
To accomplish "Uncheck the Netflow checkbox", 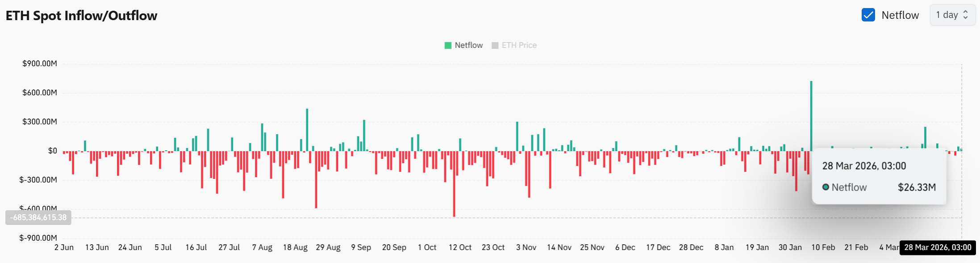I will tap(868, 15).
